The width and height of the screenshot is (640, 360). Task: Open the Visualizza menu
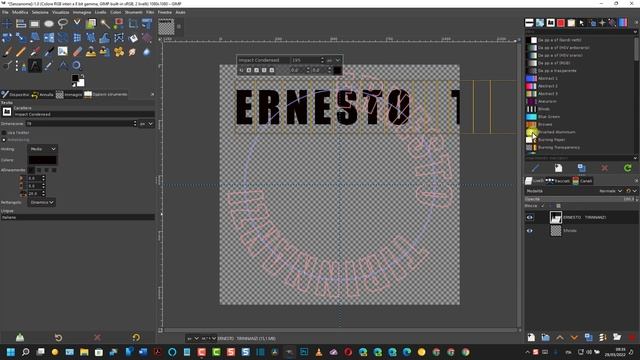tap(60, 12)
